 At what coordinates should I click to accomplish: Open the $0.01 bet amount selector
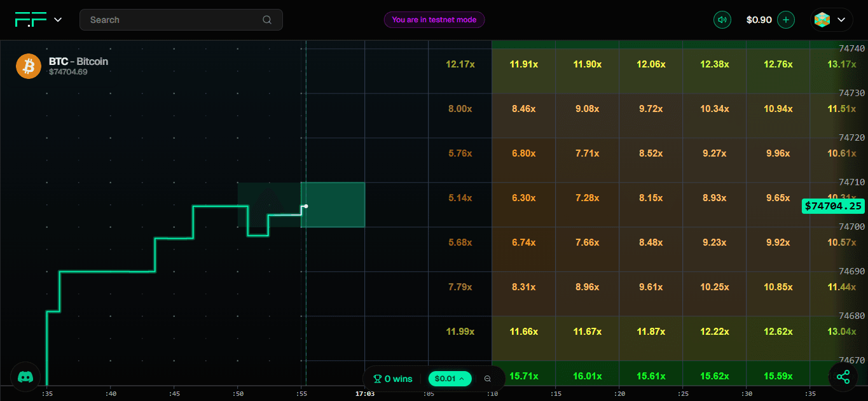[450, 379]
